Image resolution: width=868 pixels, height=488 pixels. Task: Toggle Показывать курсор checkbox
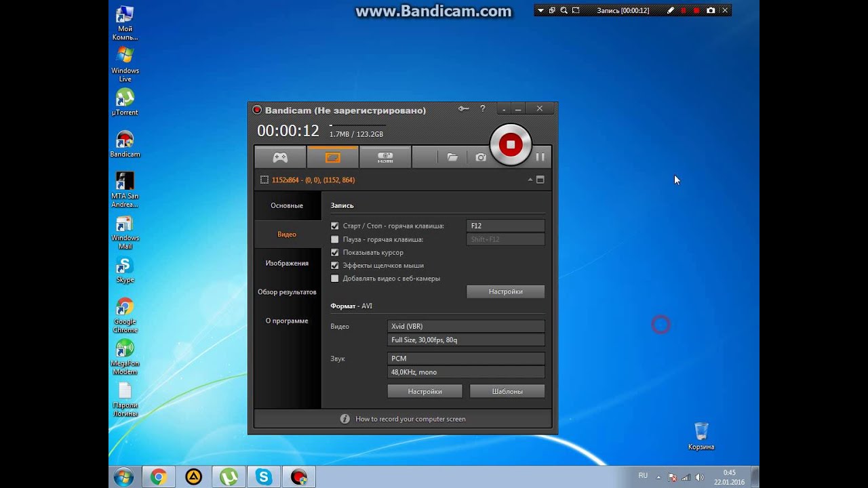(x=334, y=252)
